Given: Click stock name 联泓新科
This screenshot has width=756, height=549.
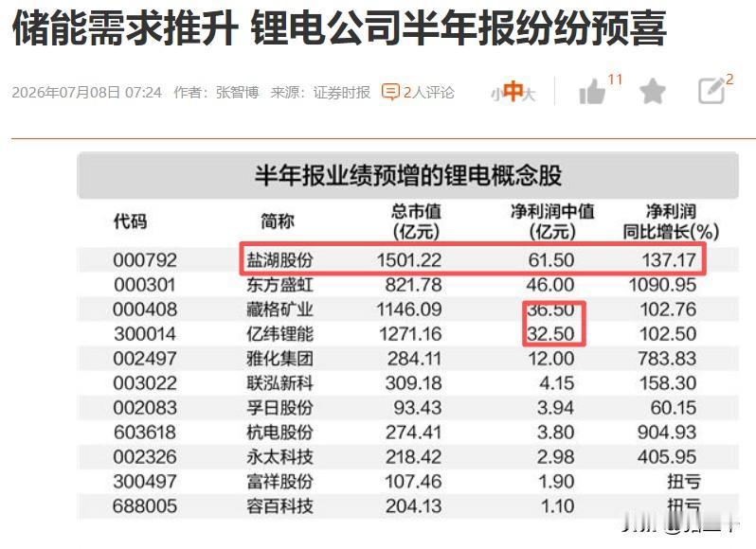Looking at the screenshot, I should 279,383.
